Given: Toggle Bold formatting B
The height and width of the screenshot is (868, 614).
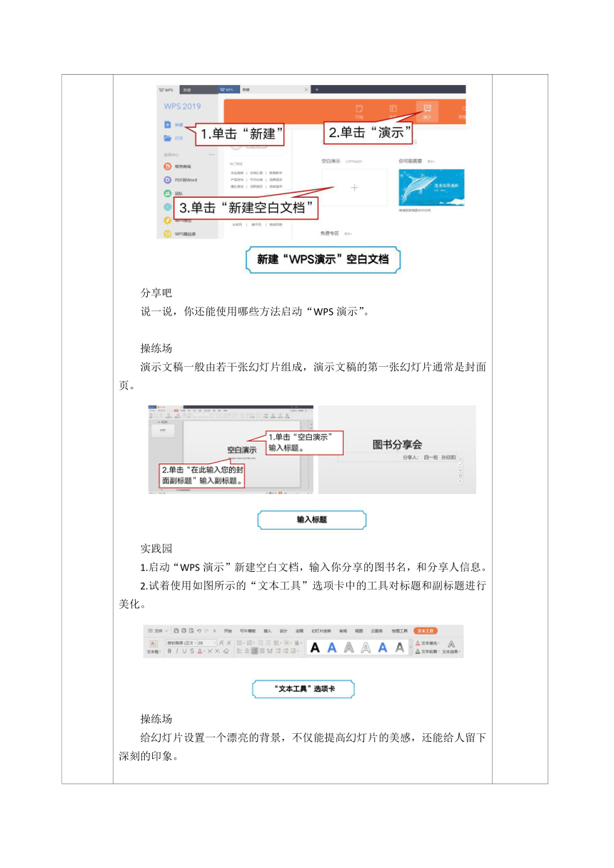Looking at the screenshot, I should pyautogui.click(x=170, y=652).
